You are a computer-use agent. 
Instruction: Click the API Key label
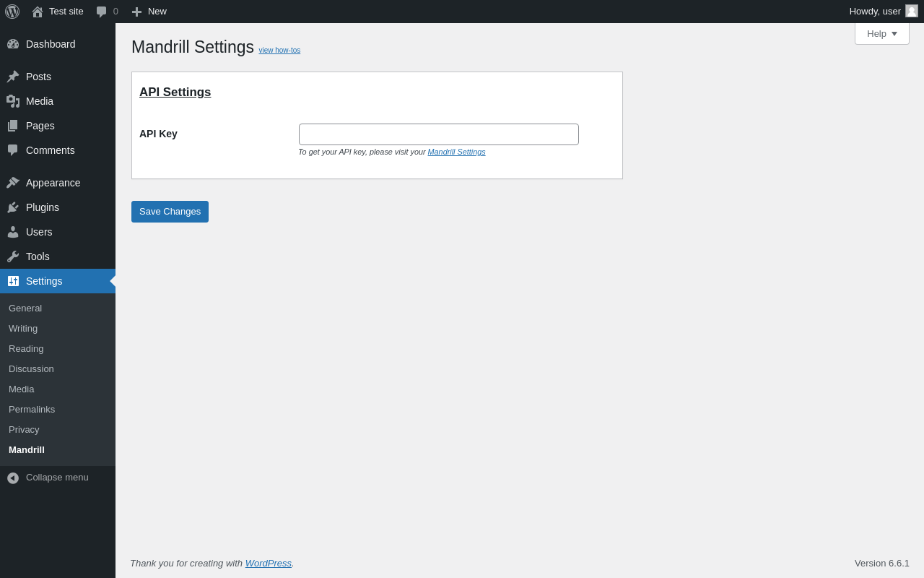pyautogui.click(x=158, y=134)
